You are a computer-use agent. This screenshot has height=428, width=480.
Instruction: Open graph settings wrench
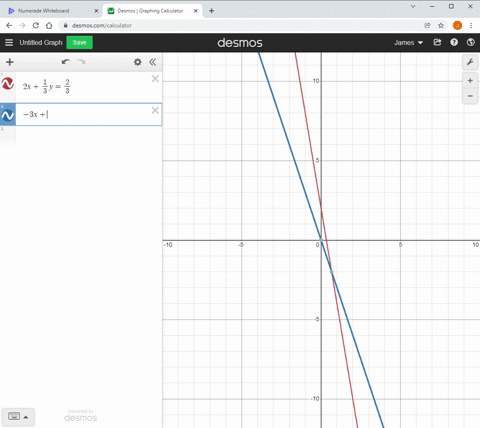tap(470, 62)
